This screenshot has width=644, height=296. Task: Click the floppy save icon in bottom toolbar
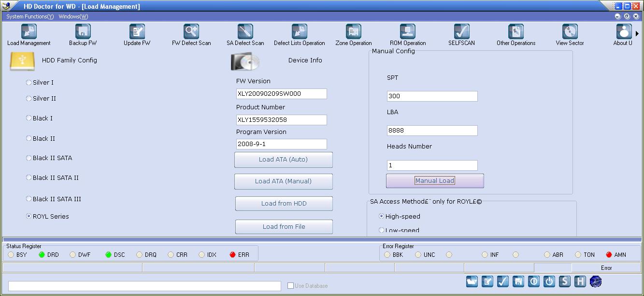coord(518,281)
